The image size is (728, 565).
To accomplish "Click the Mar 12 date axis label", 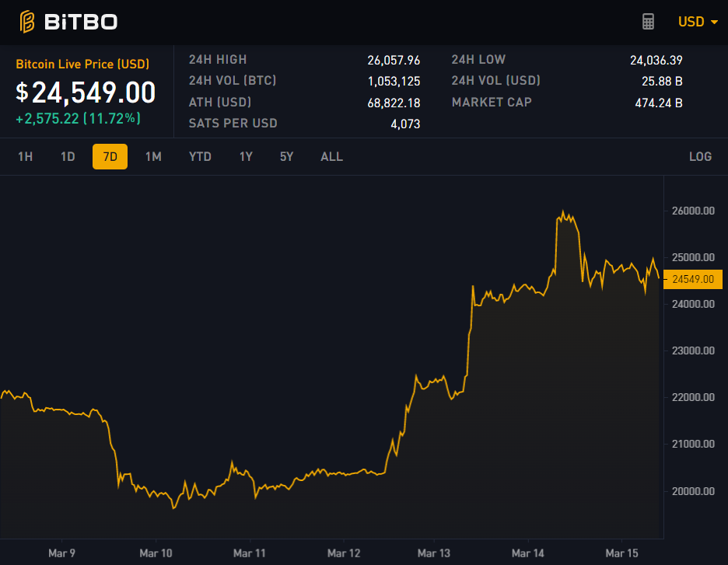I will coord(344,553).
